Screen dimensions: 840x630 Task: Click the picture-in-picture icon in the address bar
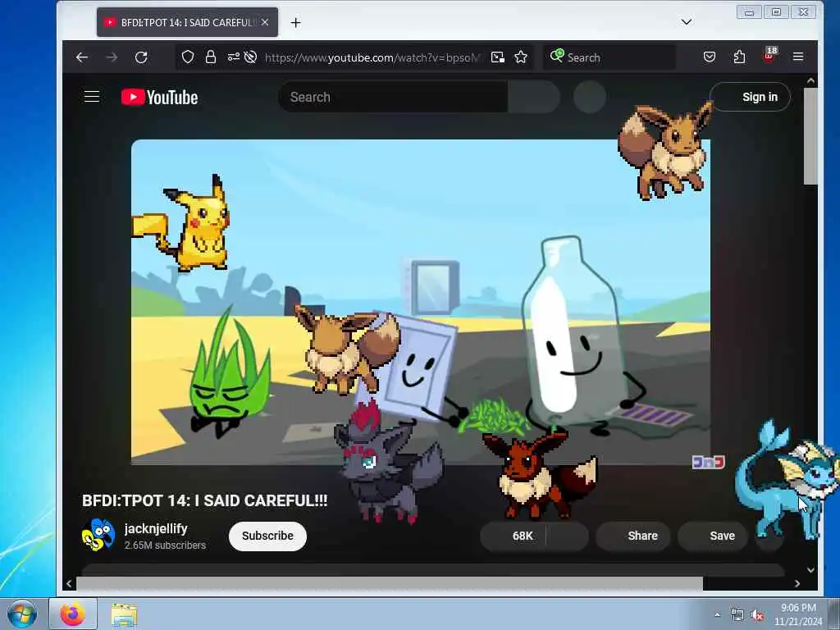(498, 57)
